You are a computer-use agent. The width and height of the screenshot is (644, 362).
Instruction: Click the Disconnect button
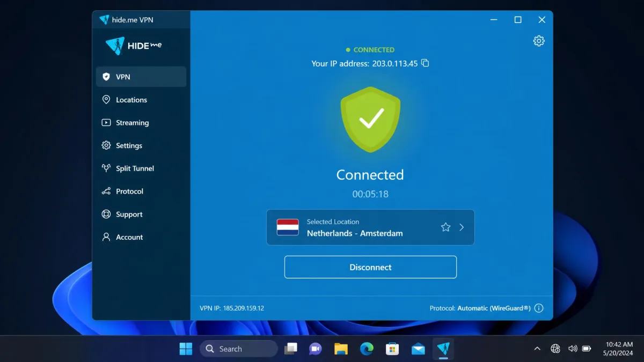tap(370, 267)
